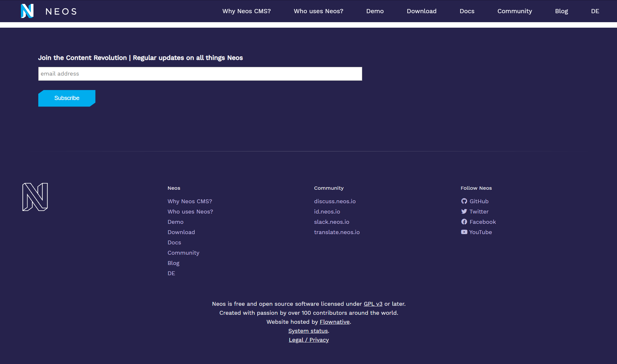Open the Legal / Privacy page
The height and width of the screenshot is (364, 617).
308,340
